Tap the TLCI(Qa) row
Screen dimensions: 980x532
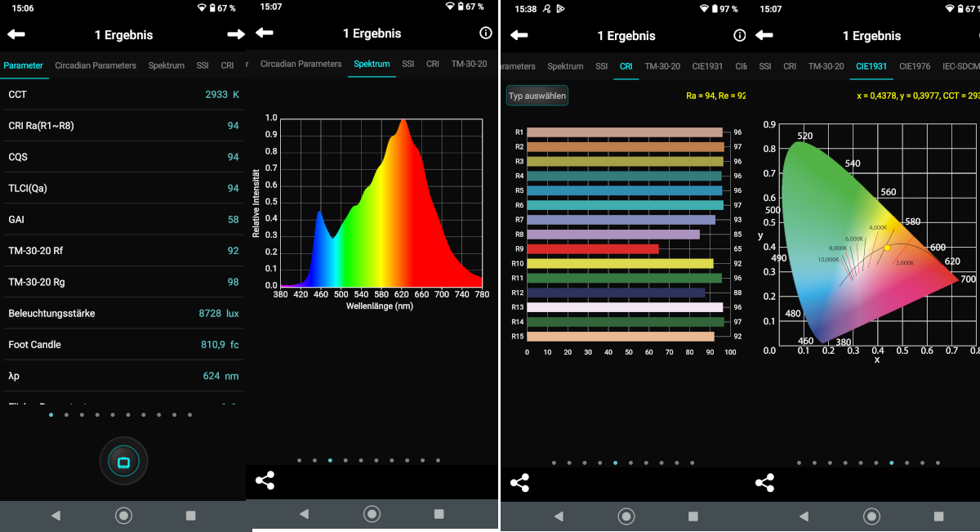click(122, 188)
